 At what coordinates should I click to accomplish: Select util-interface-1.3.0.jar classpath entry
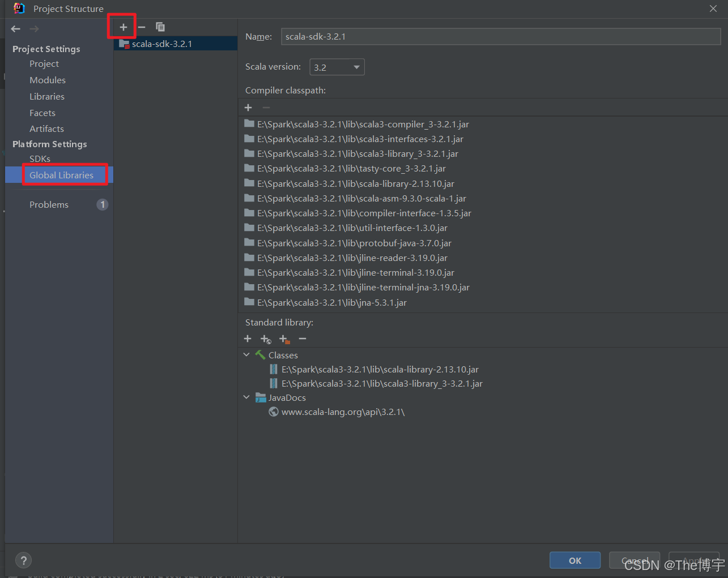(x=352, y=228)
